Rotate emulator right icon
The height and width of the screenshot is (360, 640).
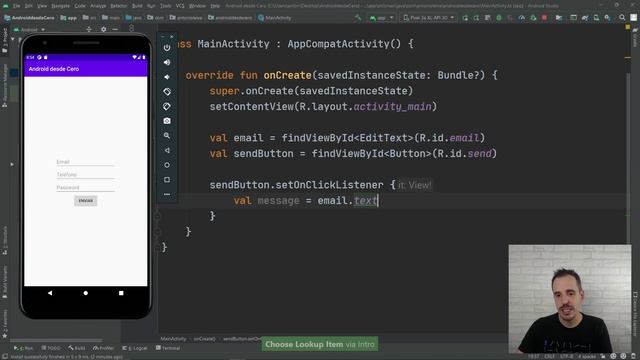tap(167, 107)
